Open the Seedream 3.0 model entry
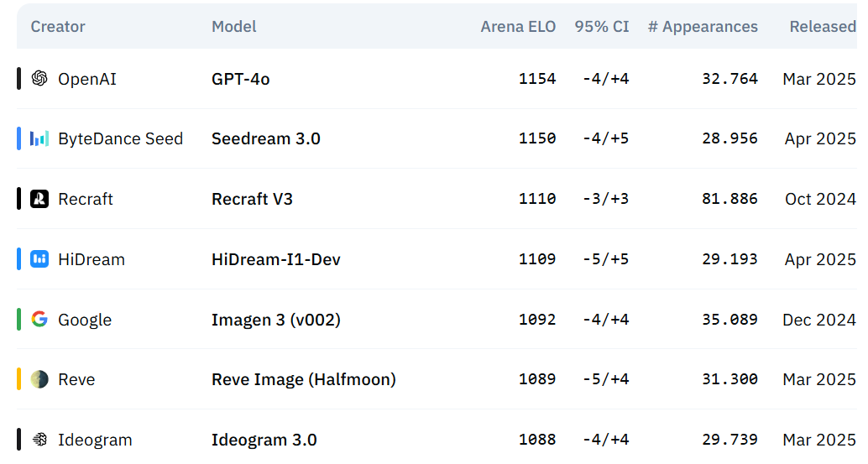Viewport: 868px width, 464px height. pyautogui.click(x=266, y=138)
